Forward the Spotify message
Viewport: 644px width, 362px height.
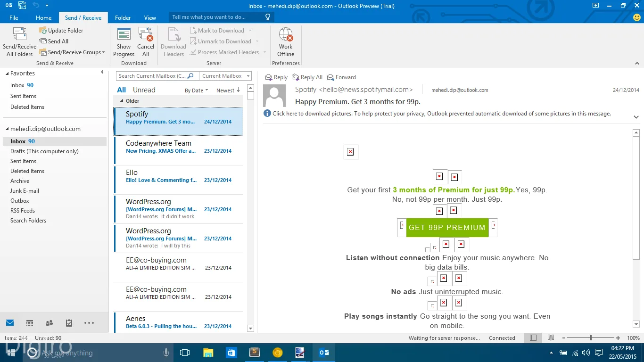pos(341,77)
